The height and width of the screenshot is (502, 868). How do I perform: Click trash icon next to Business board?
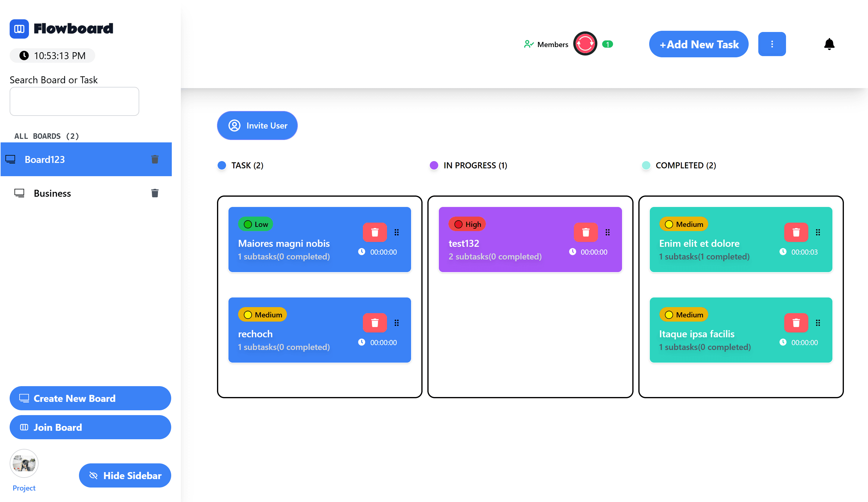tap(155, 193)
